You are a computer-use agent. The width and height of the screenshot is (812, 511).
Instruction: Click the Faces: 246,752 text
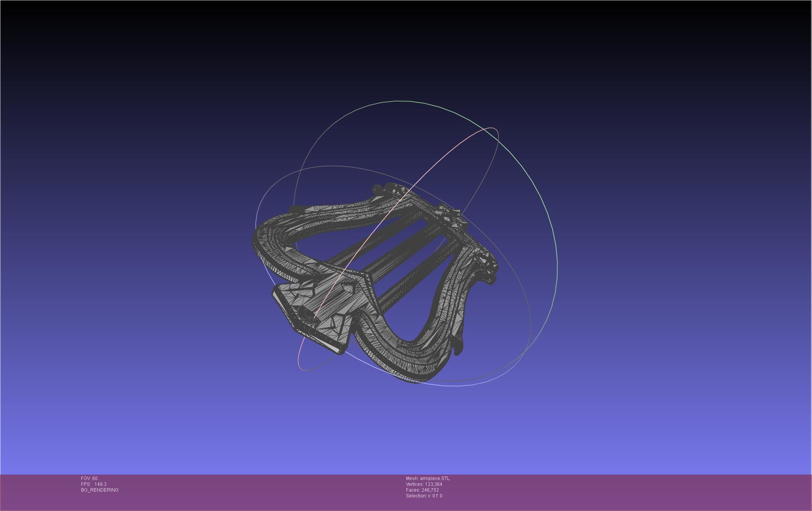tap(422, 490)
